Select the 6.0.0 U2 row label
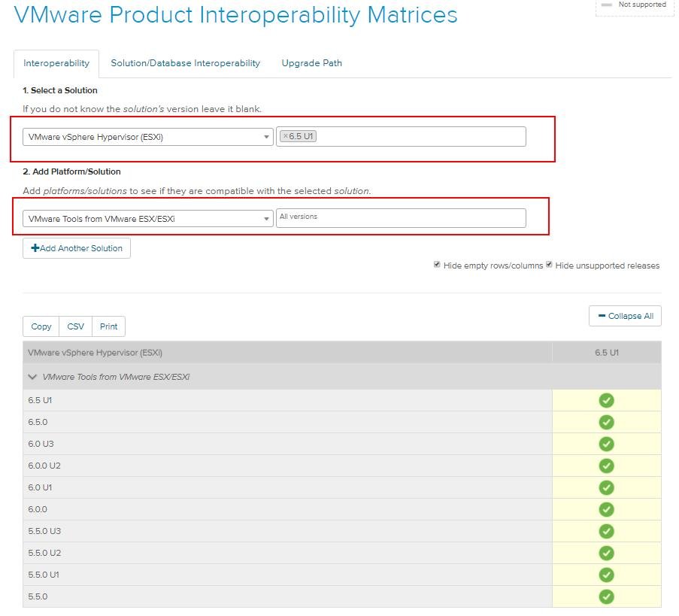 click(x=44, y=466)
